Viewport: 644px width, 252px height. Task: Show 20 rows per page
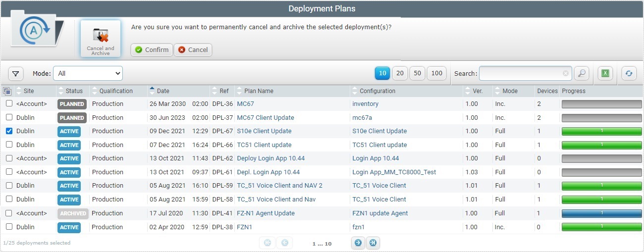400,73
